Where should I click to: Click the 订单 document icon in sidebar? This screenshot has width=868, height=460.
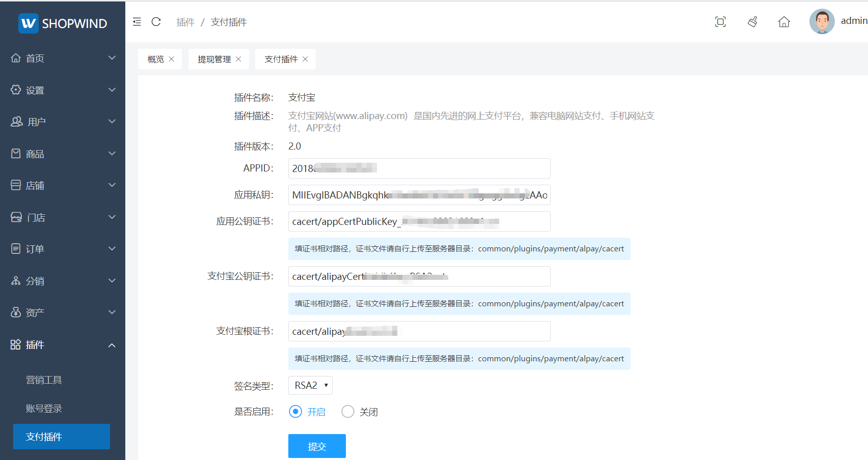point(16,249)
